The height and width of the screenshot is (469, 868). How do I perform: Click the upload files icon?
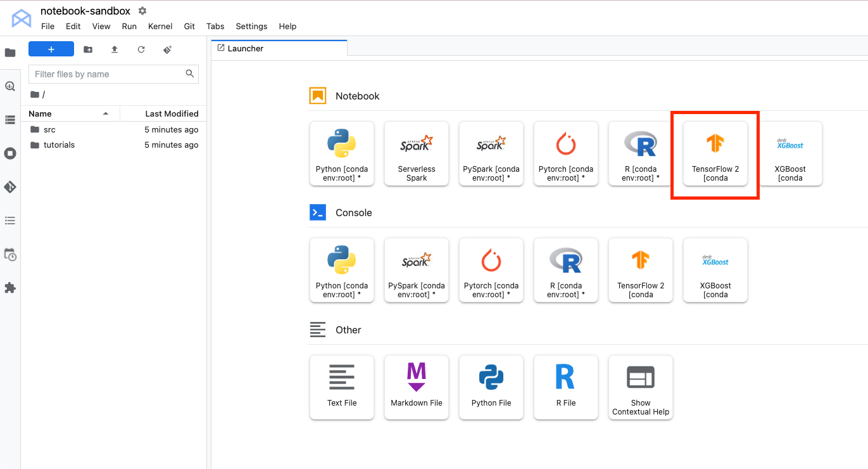click(115, 49)
